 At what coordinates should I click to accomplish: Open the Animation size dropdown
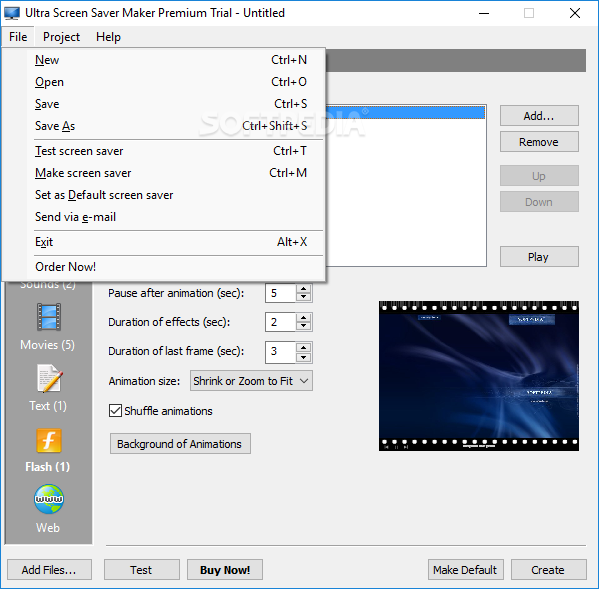pos(251,381)
